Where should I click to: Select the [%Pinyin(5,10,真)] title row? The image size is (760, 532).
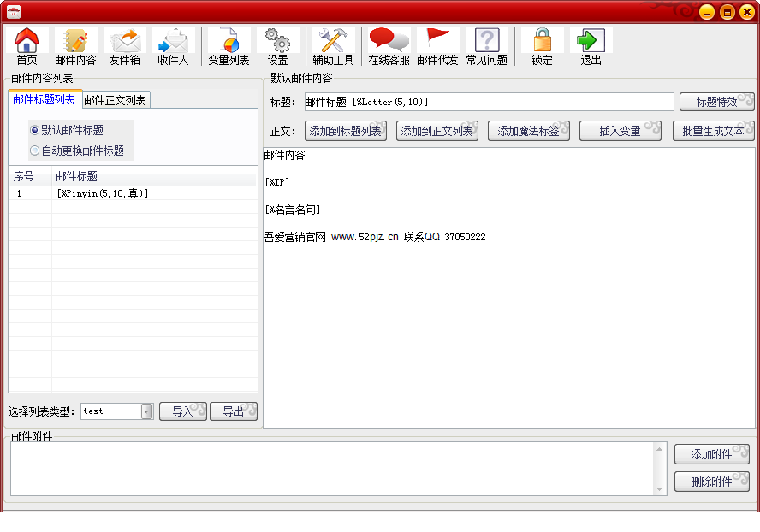pos(133,193)
